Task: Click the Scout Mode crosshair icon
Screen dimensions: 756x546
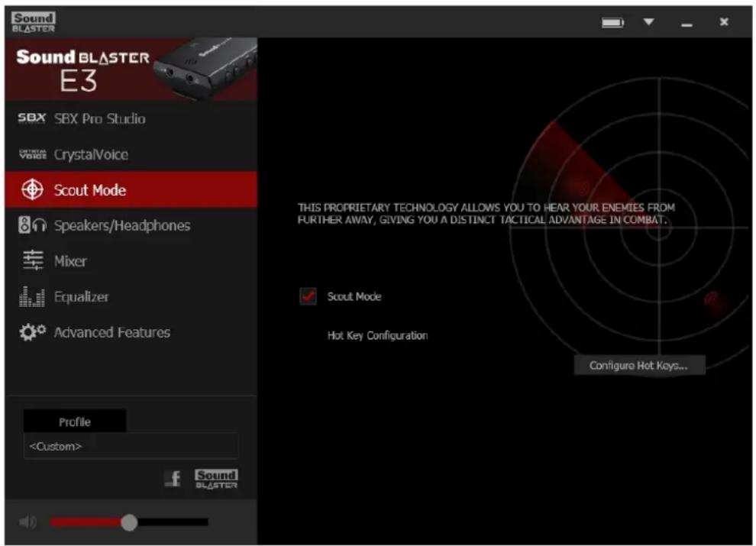Action: 32,189
